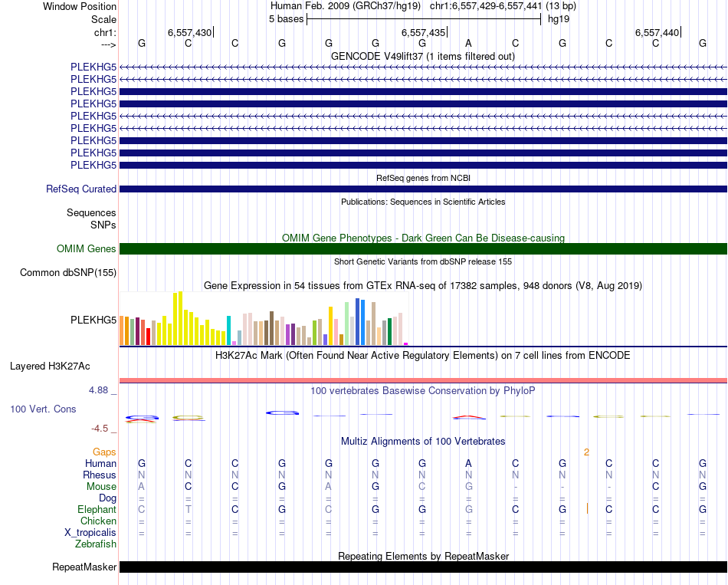This screenshot has width=728, height=585.
Task: Open Multiz Alignments of 100 Vertebrates title
Action: (x=423, y=442)
